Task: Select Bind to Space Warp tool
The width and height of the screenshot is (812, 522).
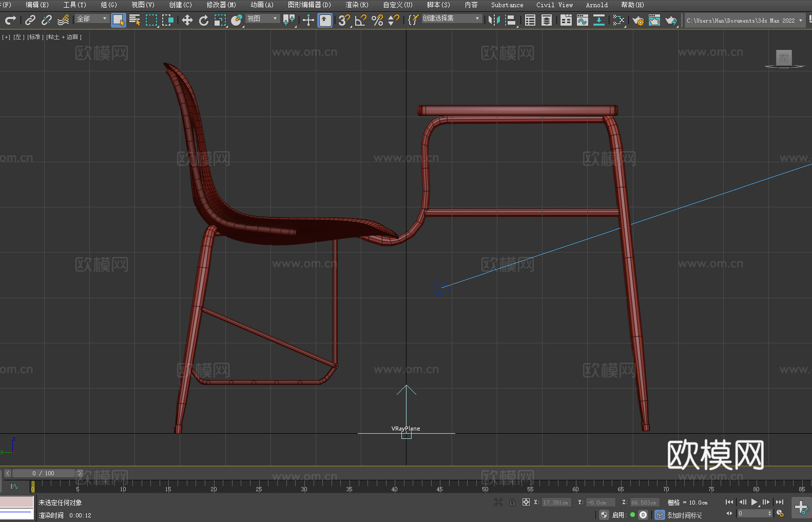Action: (x=63, y=20)
